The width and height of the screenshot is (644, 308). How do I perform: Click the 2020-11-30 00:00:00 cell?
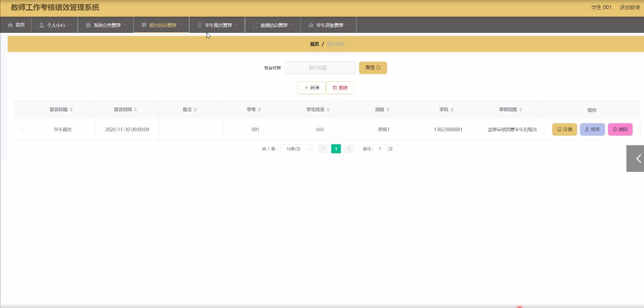[x=127, y=129]
